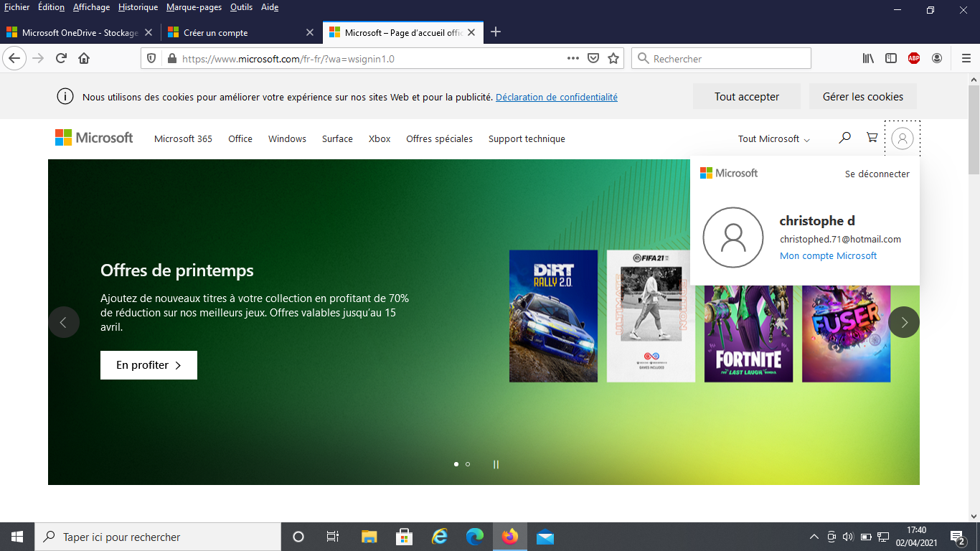Screen dimensions: 980x551
Task: Select the second carousel slide dot
Action: [468, 464]
